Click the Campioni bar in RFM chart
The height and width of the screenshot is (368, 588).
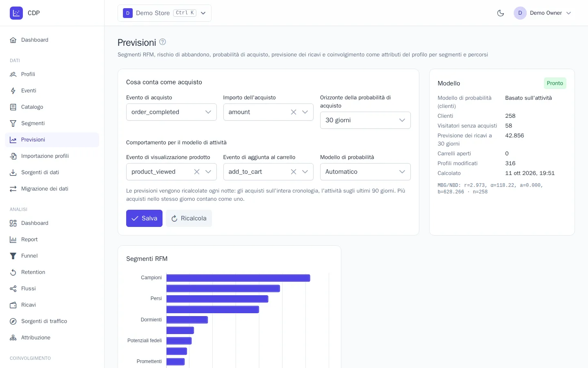point(238,278)
